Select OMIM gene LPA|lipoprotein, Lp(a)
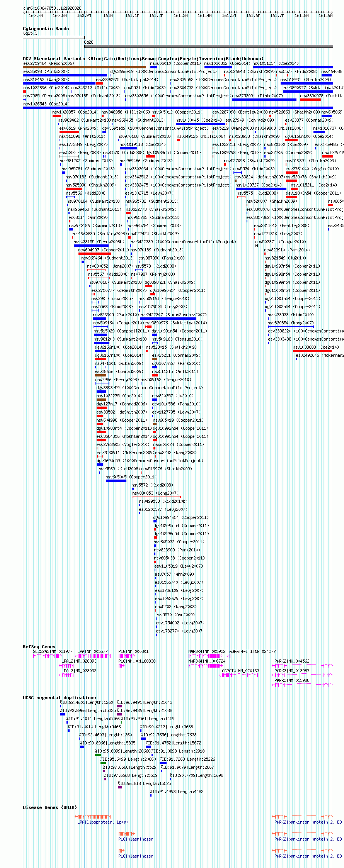The image size is (344, 868). pyautogui.click(x=103, y=822)
